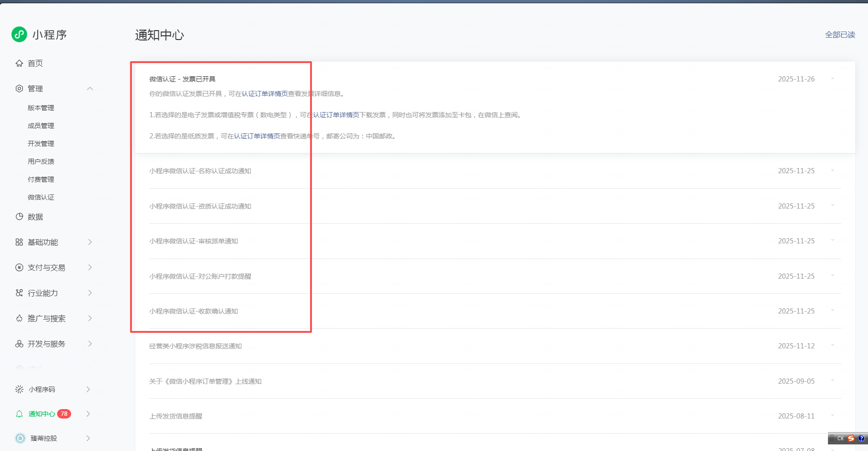This screenshot has height=451, width=868.
Task: Open 成员管理 in the sidebar
Action: [x=41, y=126]
